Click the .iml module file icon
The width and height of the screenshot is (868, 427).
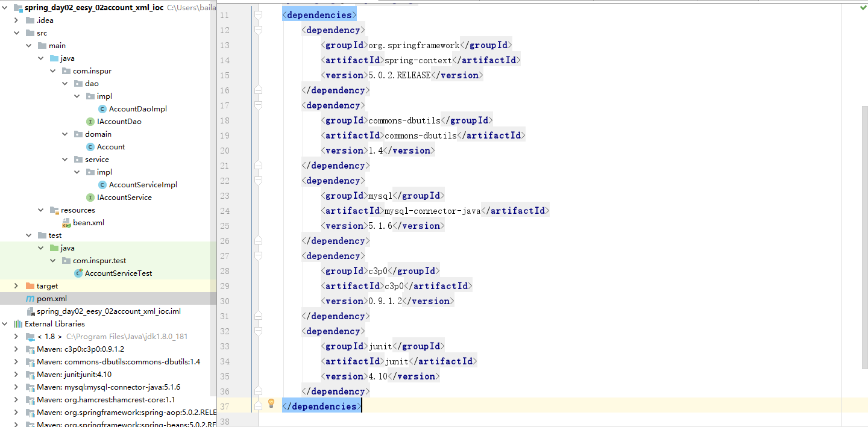pyautogui.click(x=30, y=311)
